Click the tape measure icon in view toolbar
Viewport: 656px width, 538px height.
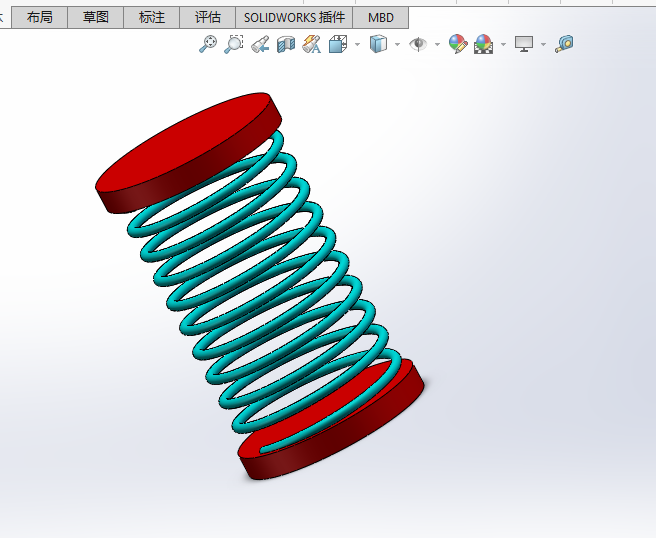click(x=565, y=44)
